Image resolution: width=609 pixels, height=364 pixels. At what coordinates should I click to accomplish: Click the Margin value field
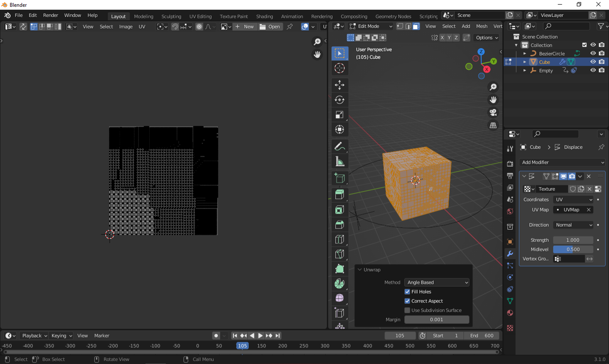(x=437, y=320)
